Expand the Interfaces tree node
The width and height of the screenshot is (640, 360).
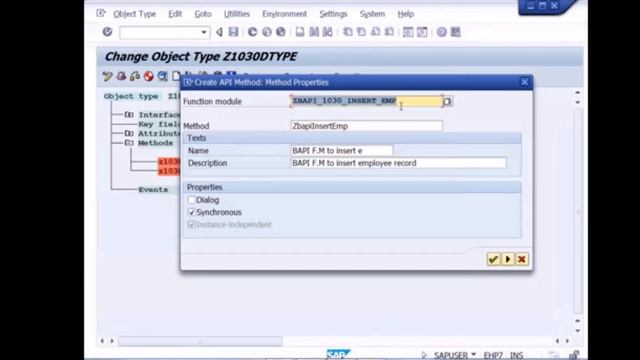129,115
